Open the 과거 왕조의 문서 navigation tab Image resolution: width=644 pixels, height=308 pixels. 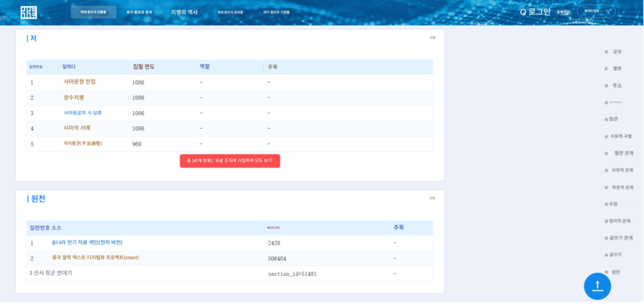coord(139,13)
